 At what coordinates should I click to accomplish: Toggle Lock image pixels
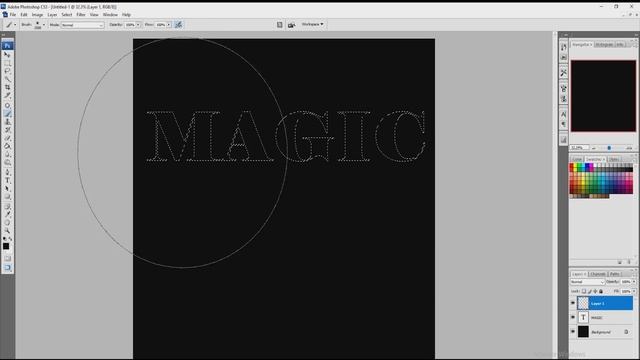point(589,291)
